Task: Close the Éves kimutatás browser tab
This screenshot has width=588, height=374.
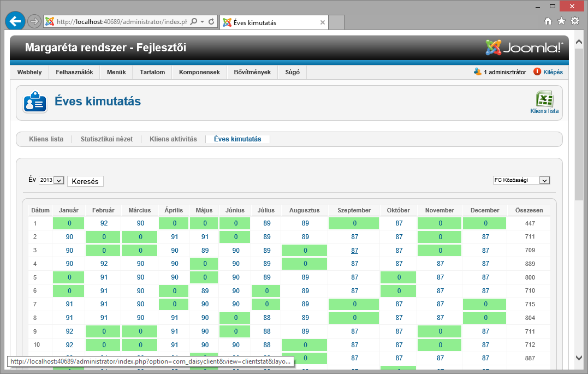Action: point(323,22)
